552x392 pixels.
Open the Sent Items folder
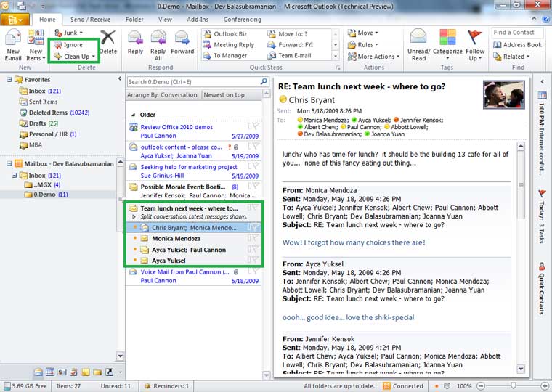38,102
